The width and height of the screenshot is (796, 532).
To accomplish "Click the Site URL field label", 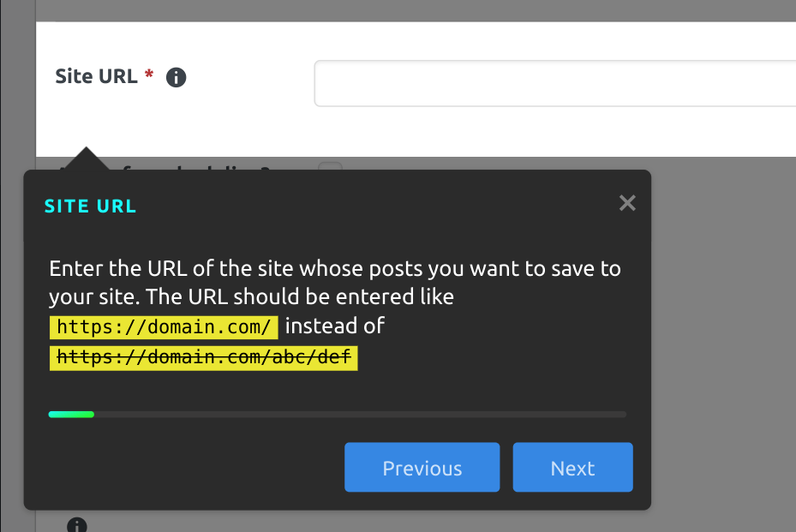I will [98, 75].
